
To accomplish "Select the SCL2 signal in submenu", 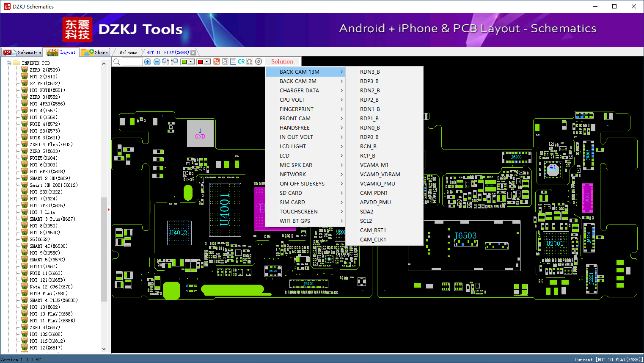I will (x=384, y=221).
